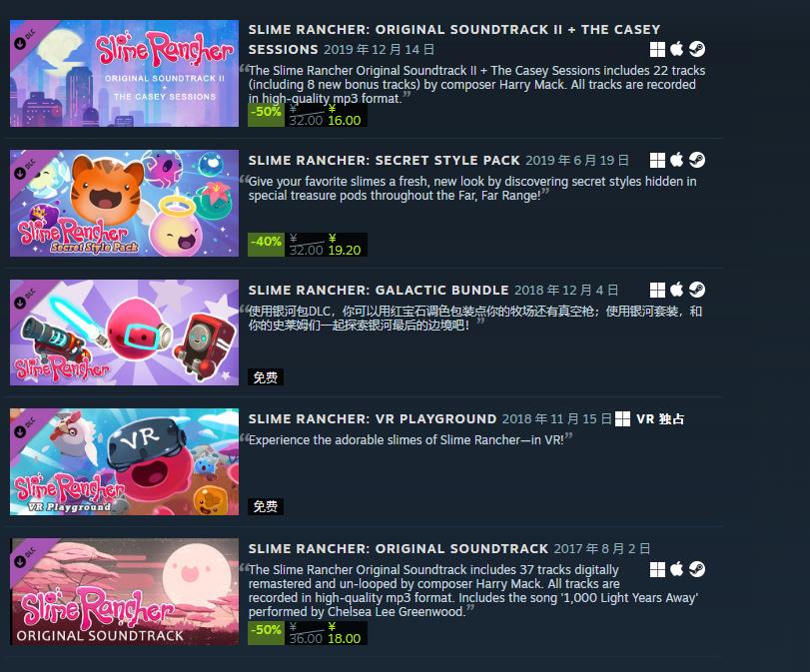Click Windows icon beside VR Playground date
Viewport: 810px width, 672px height.
click(x=622, y=419)
